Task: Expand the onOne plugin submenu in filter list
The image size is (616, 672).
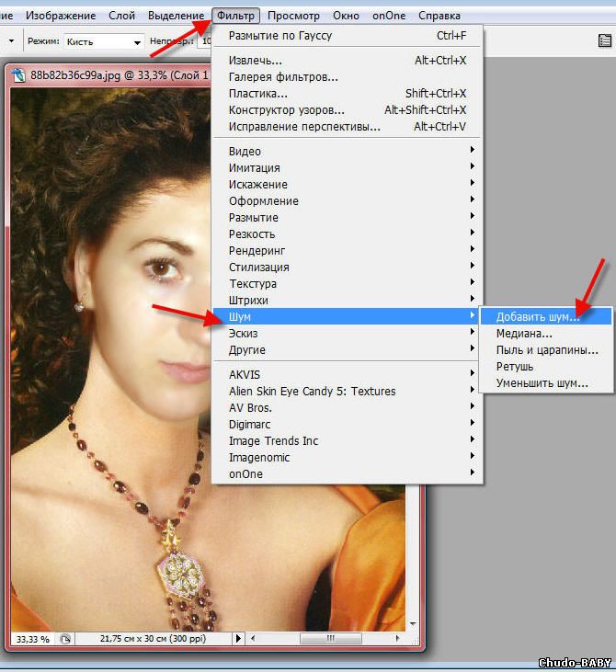Action: (x=348, y=474)
